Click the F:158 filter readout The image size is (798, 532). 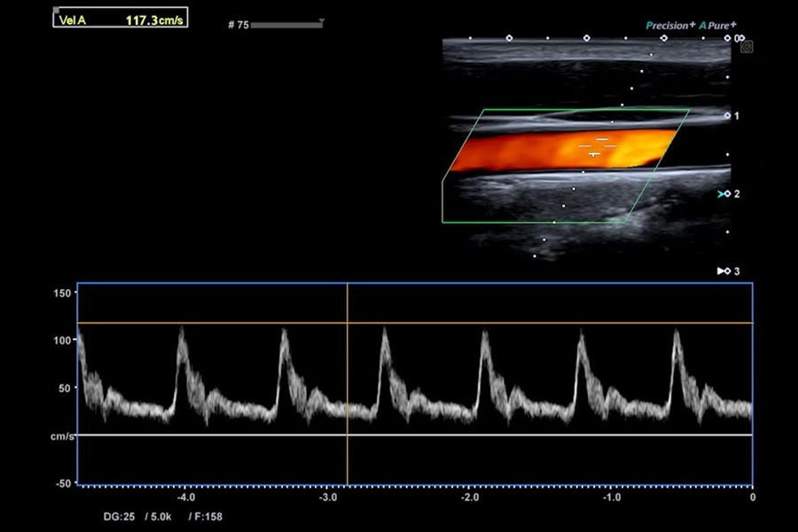pyautogui.click(x=208, y=517)
